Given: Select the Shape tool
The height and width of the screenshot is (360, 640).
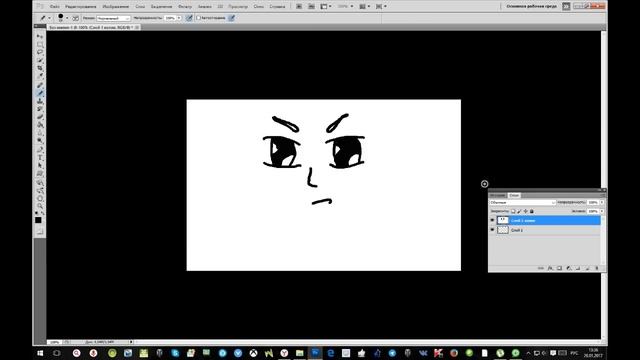Looking at the screenshot, I should pyautogui.click(x=40, y=173).
